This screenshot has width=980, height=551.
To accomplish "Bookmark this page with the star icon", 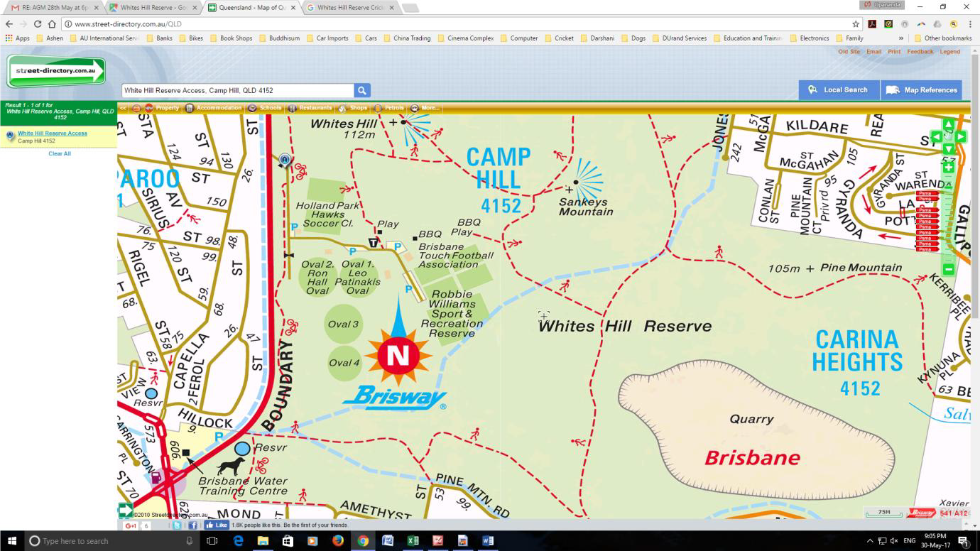I will click(856, 23).
